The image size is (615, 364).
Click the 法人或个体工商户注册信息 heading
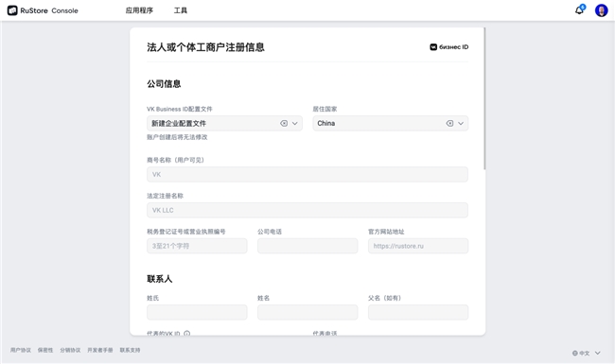(205, 47)
